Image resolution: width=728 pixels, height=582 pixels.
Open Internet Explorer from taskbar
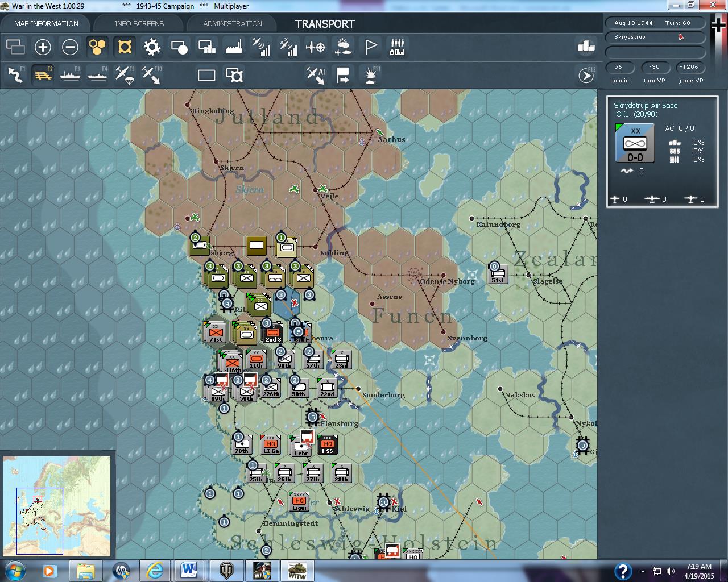(x=154, y=570)
